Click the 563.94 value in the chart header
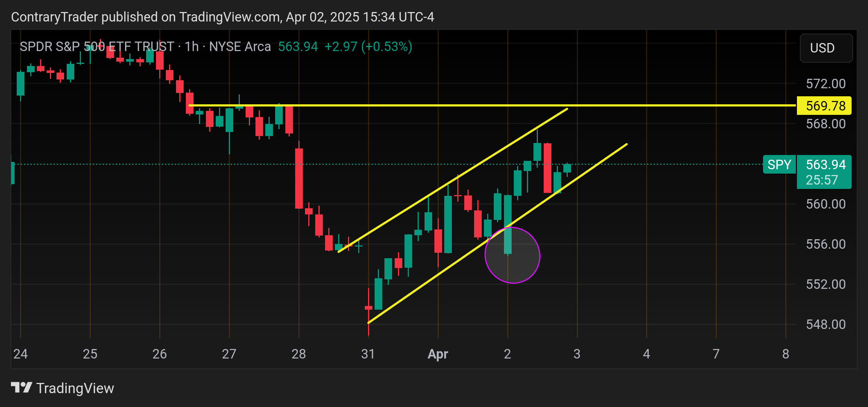 [298, 47]
